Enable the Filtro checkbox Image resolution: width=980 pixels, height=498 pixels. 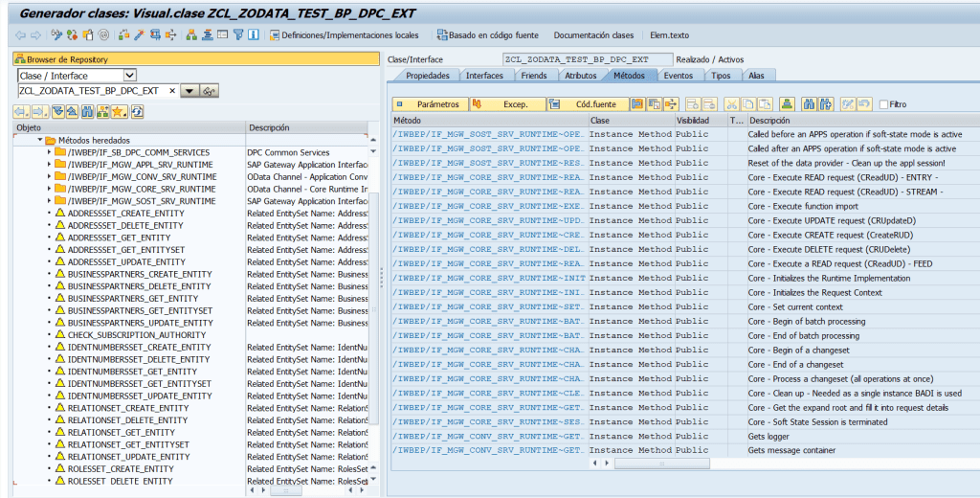pos(882,104)
